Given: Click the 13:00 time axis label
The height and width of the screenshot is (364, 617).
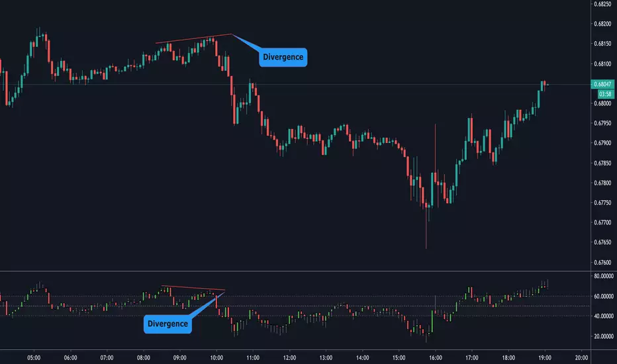Looking at the screenshot, I should point(325,357).
